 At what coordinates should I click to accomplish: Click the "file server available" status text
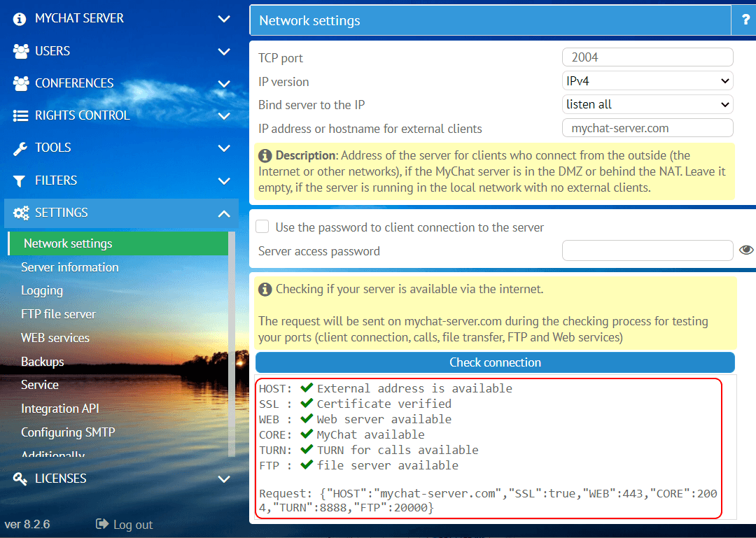coord(388,466)
